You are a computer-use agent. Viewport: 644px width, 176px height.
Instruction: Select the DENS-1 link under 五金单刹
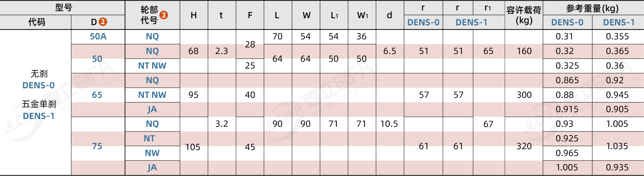click(39, 116)
